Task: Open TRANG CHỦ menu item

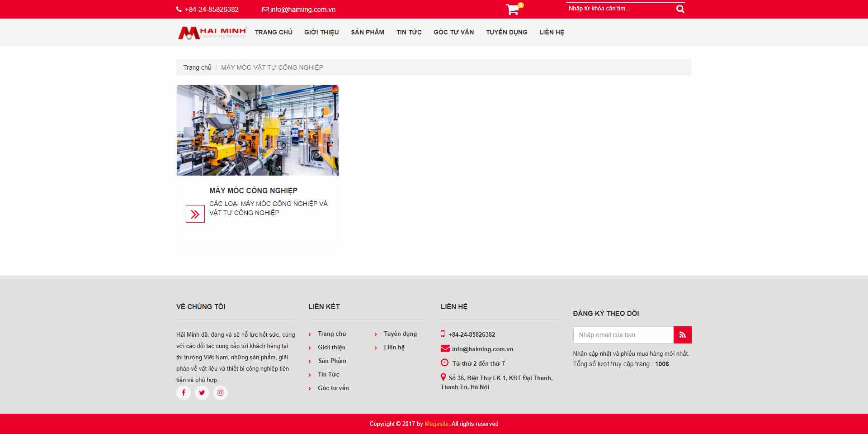Action: 274,32
